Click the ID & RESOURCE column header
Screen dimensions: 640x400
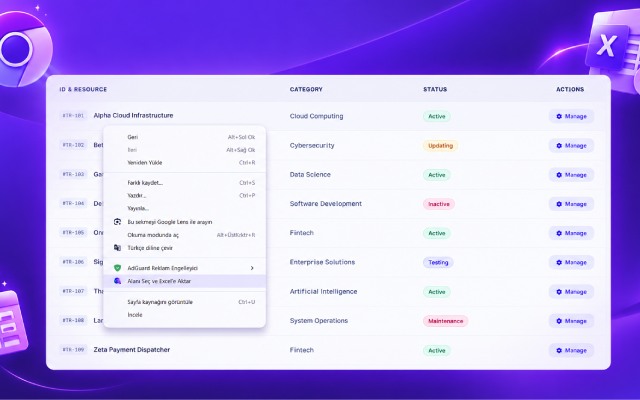pos(83,89)
